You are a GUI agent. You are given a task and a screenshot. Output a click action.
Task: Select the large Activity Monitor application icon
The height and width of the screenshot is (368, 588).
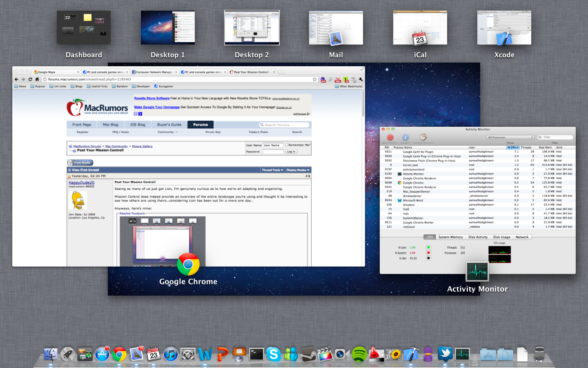click(x=477, y=272)
